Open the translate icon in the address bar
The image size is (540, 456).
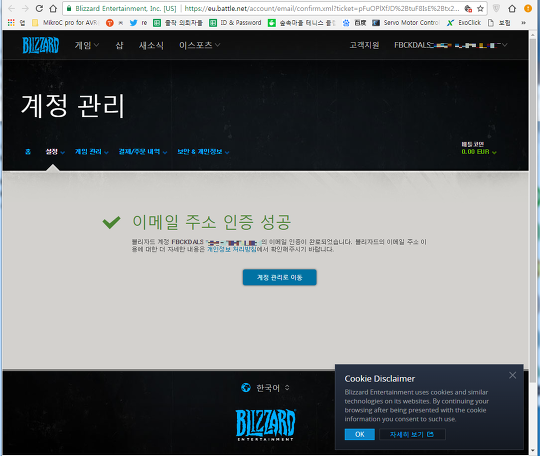point(468,8)
